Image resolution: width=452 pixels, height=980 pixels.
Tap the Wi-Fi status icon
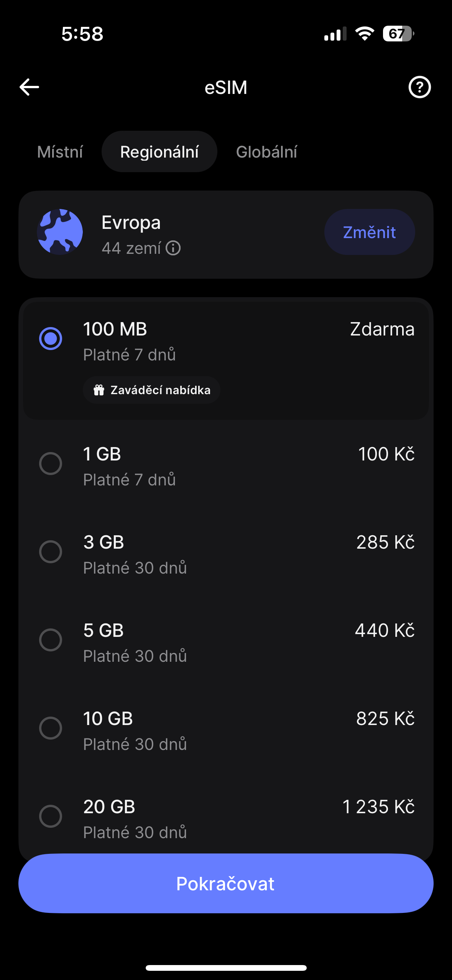[365, 34]
